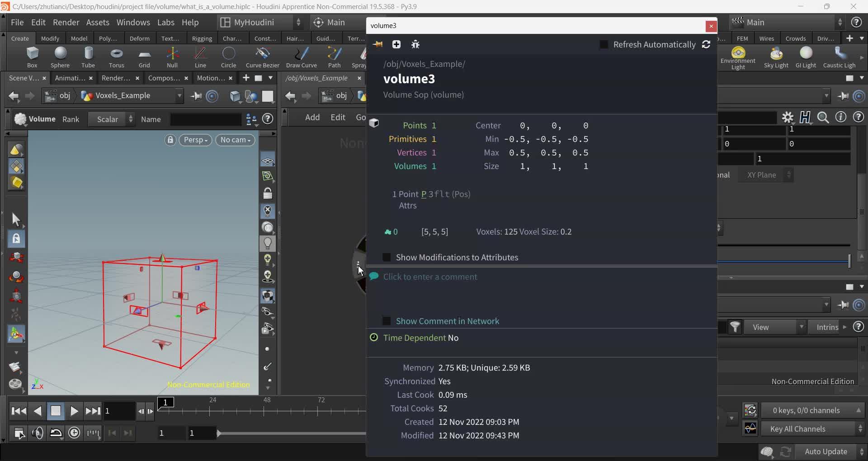The image size is (868, 461).
Task: Click the refresh icon in info window
Action: tap(706, 44)
